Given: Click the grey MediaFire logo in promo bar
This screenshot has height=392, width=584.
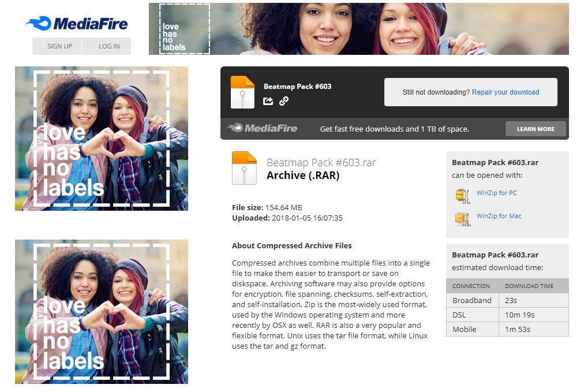Looking at the screenshot, I should click(262, 128).
